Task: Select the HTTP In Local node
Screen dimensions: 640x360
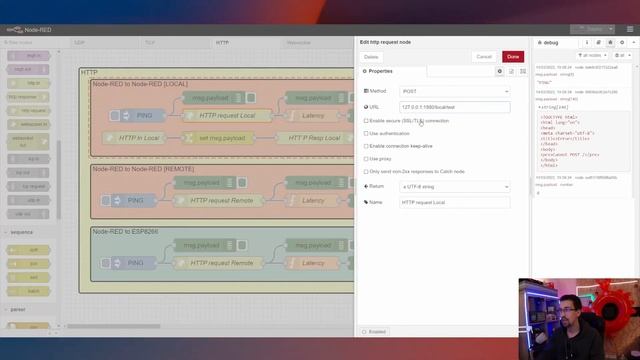Action: [134, 138]
